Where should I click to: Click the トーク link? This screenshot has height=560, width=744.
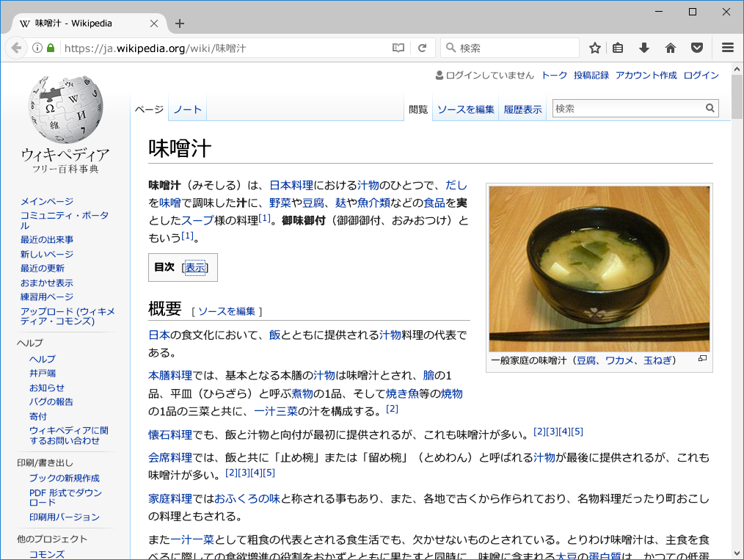[x=554, y=75]
